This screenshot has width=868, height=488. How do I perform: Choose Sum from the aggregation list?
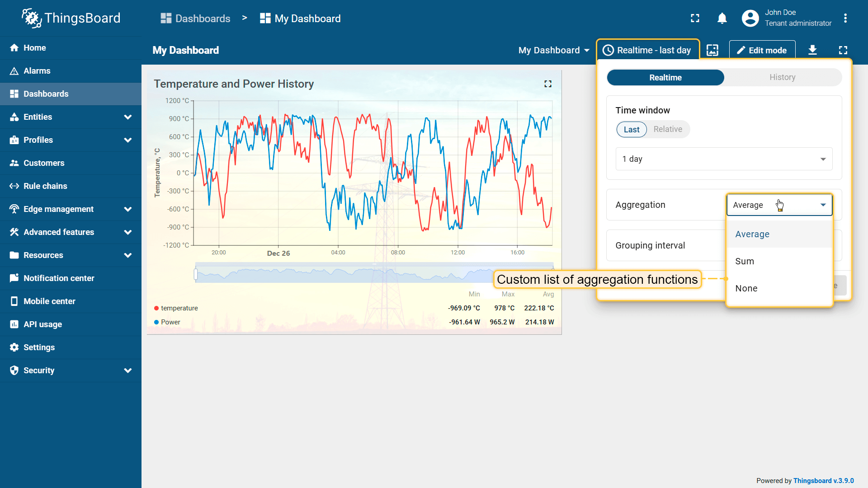(x=745, y=261)
